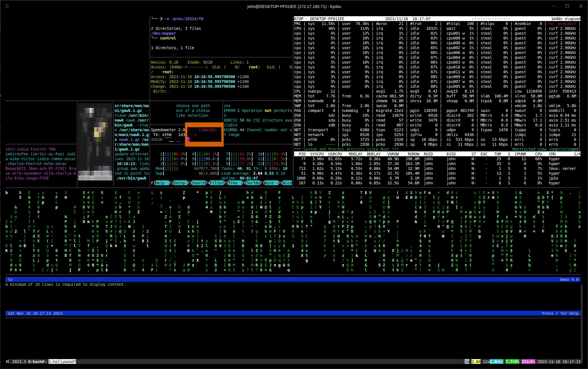Click Press ? for help in bmon
The image size is (588, 369).
click(x=560, y=313)
